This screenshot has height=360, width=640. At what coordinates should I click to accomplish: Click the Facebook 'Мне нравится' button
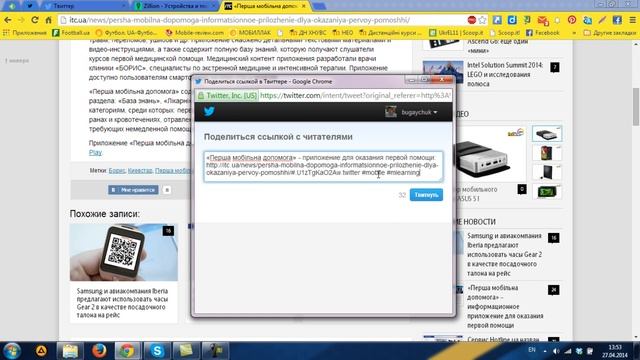pos(133,190)
